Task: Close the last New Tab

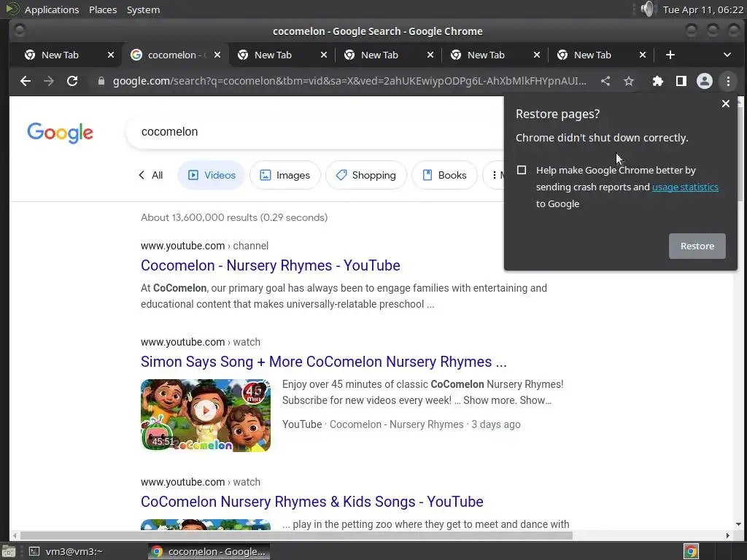Action: [643, 55]
